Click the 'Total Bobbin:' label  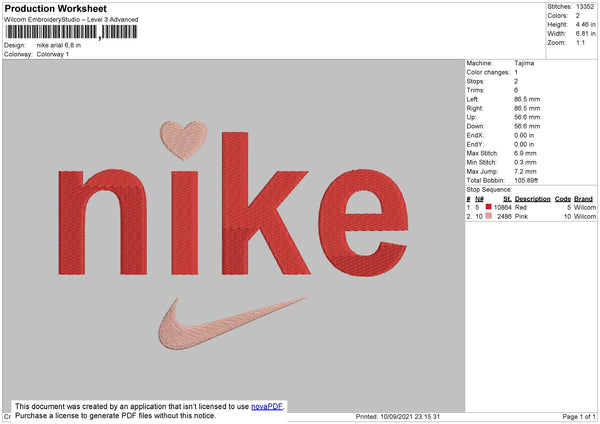click(x=486, y=181)
